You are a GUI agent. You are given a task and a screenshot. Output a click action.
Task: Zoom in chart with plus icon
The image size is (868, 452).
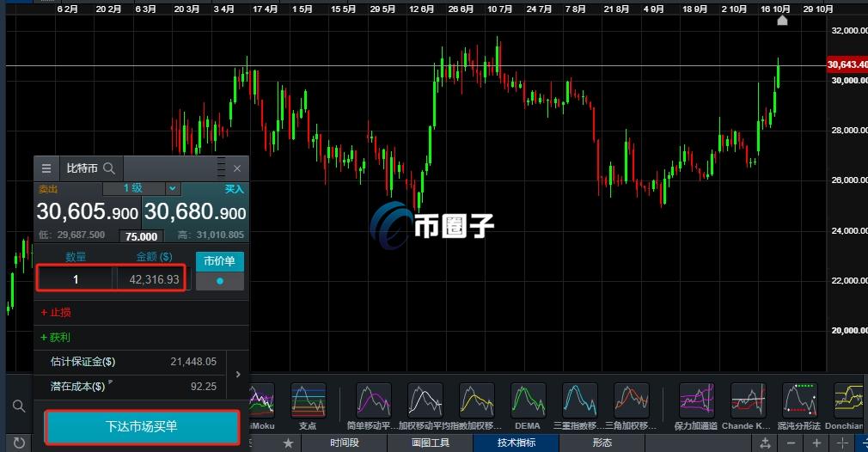tap(816, 443)
